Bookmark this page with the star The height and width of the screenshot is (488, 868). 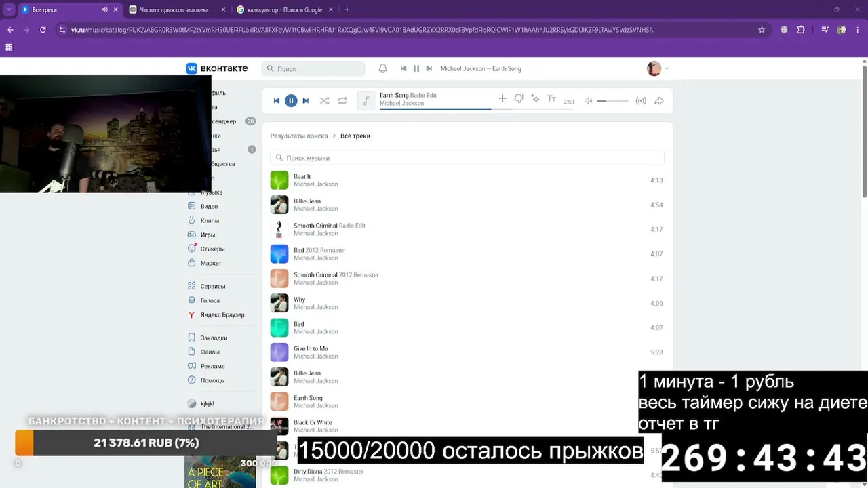(762, 30)
